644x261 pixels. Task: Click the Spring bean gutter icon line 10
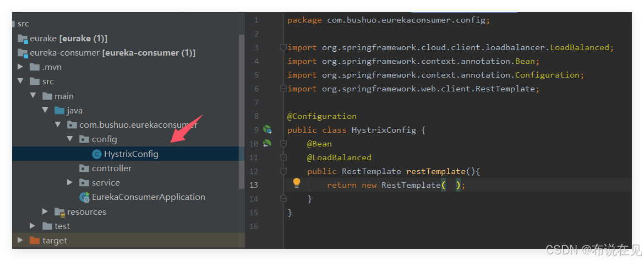[268, 144]
